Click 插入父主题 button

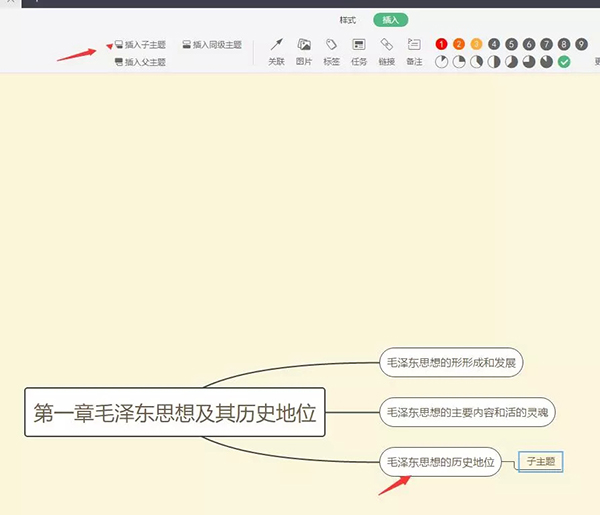click(x=140, y=62)
